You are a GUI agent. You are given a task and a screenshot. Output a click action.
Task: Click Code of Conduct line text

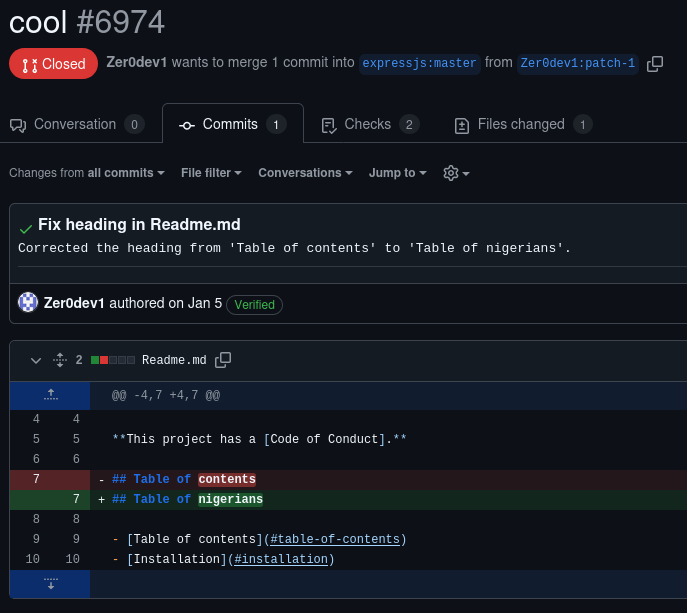click(259, 439)
